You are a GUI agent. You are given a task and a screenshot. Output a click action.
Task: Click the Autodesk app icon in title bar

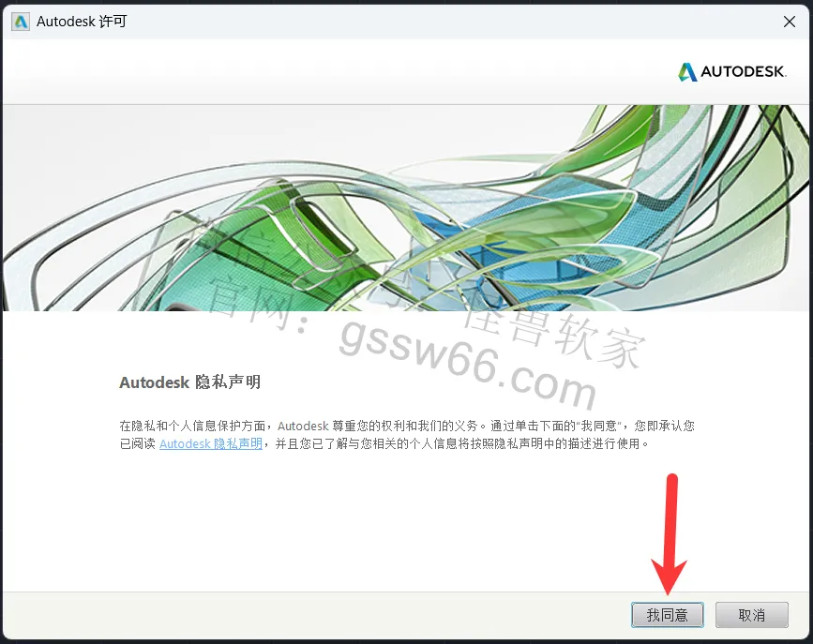point(21,22)
